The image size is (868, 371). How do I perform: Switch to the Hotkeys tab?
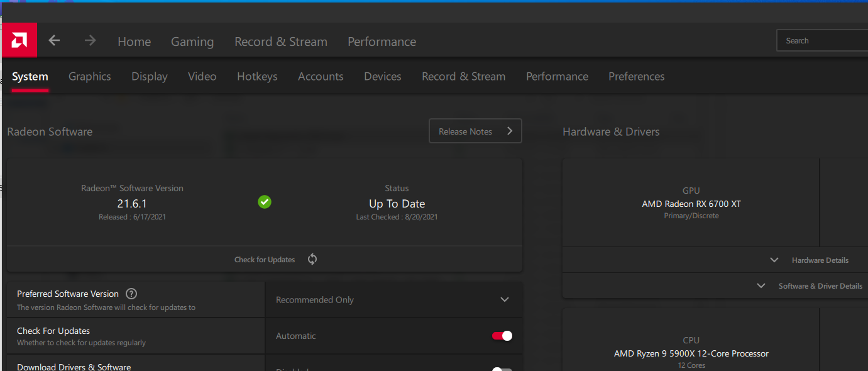tap(257, 77)
